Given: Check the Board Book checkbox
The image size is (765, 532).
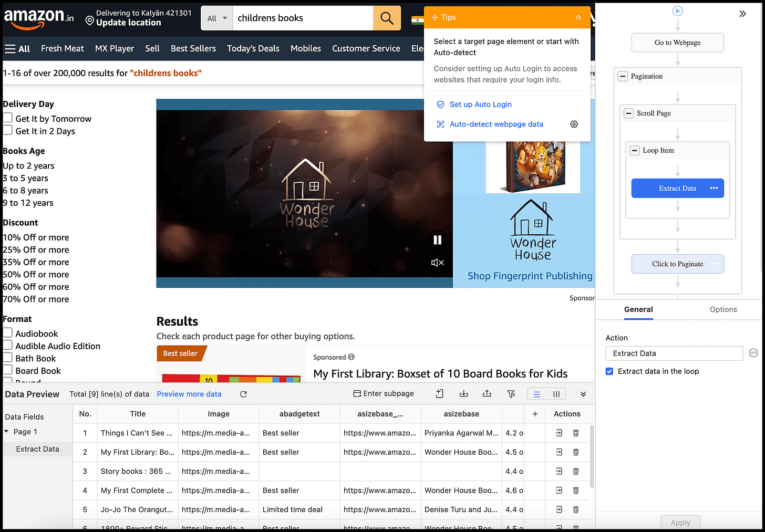Looking at the screenshot, I should [x=8, y=369].
